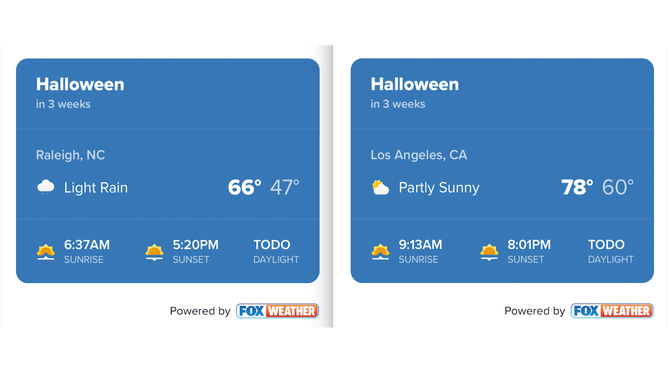
Task: Click the 47° low temperature
Action: pyautogui.click(x=285, y=187)
